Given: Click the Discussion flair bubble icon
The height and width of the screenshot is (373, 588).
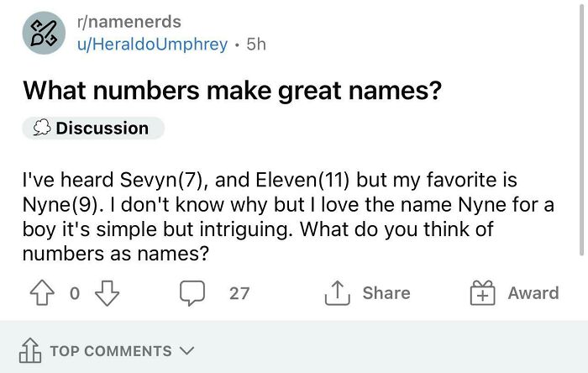Looking at the screenshot, I should coord(41,129).
